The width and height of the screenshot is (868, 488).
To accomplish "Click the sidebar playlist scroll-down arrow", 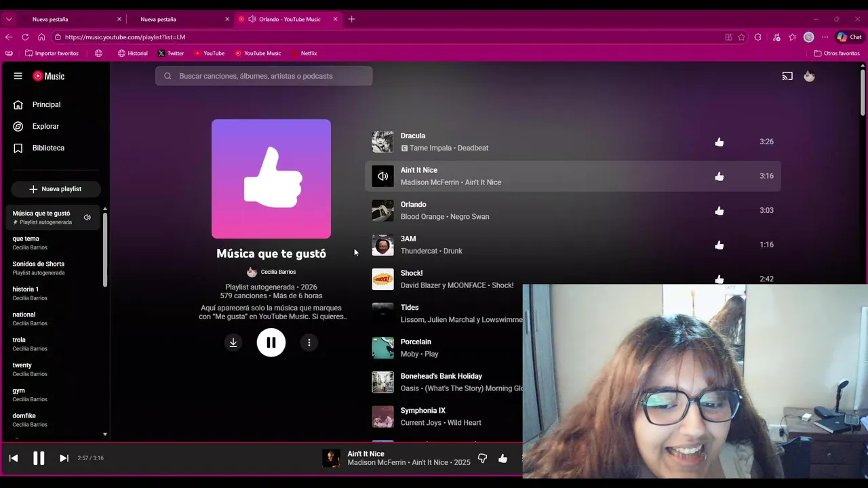I will pyautogui.click(x=104, y=434).
